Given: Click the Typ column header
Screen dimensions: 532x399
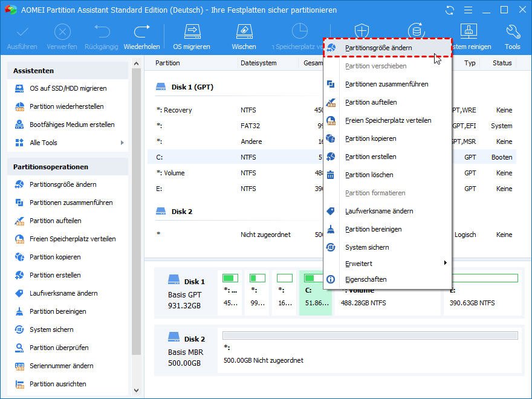Looking at the screenshot, I should (470, 63).
